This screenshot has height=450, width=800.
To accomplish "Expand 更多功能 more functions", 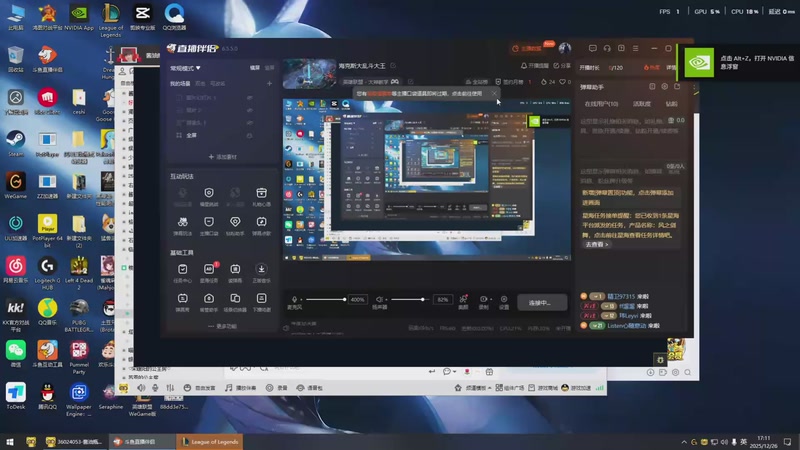I will pyautogui.click(x=222, y=326).
